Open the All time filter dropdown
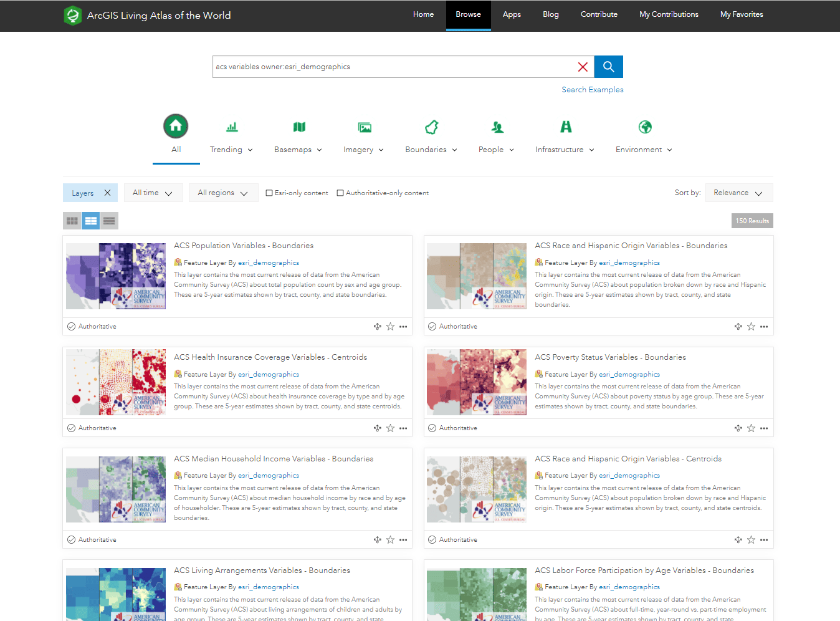Viewport: 840px width, 621px height. (x=153, y=193)
